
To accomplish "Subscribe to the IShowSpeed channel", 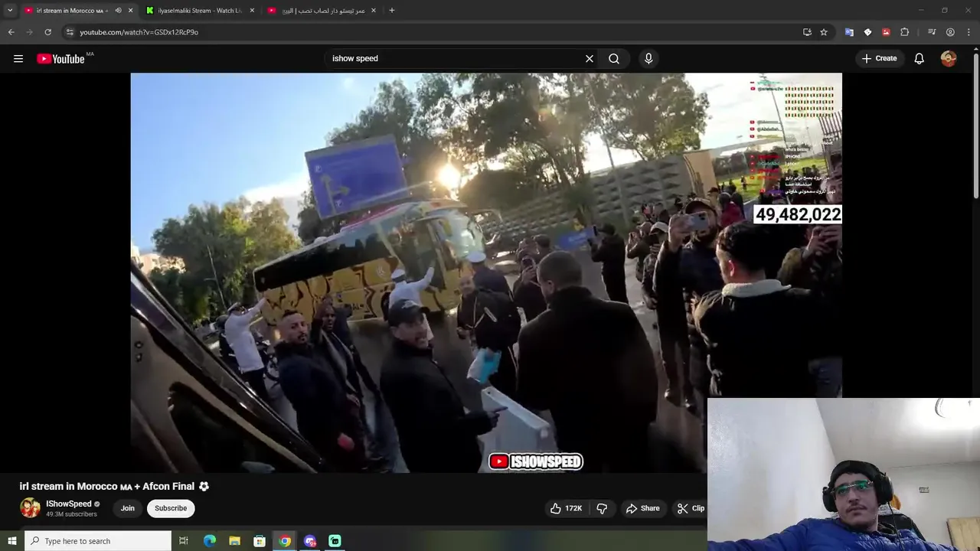I will point(171,508).
